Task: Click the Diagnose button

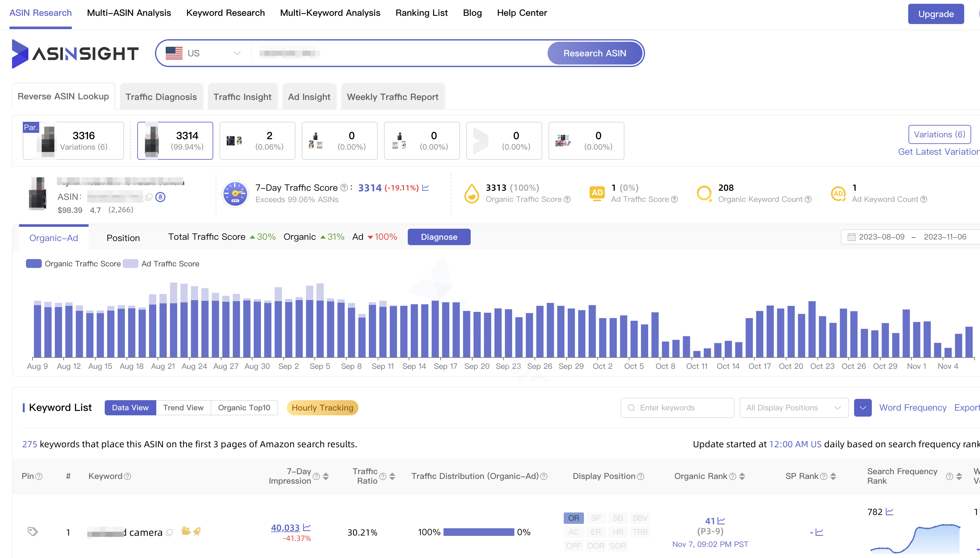Action: (x=439, y=237)
